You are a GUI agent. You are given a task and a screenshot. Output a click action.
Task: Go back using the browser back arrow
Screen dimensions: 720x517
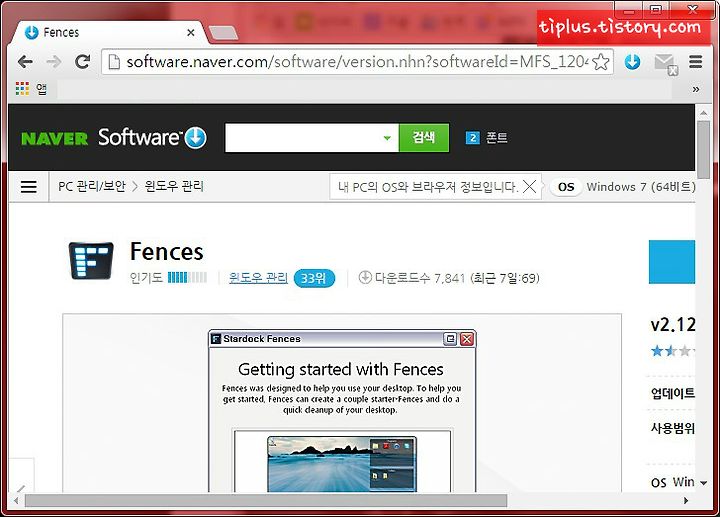click(x=25, y=62)
